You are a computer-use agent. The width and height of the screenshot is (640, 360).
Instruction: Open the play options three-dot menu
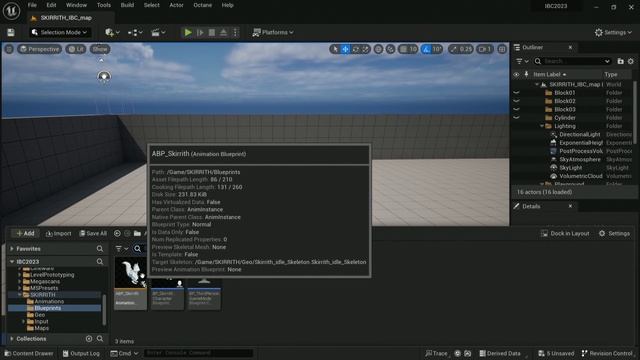[235, 32]
